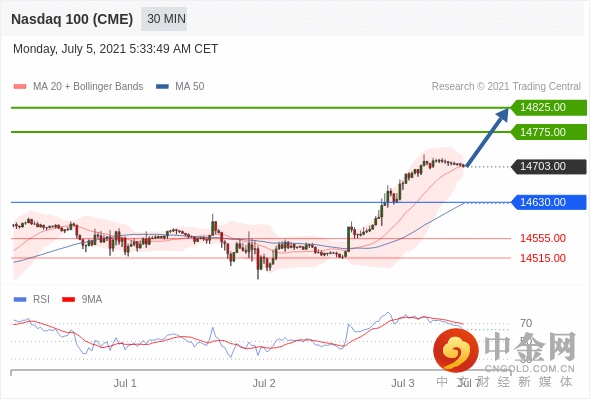Select the 14775.00 resistance price tag
Screen dimensions: 590x400
pos(549,132)
